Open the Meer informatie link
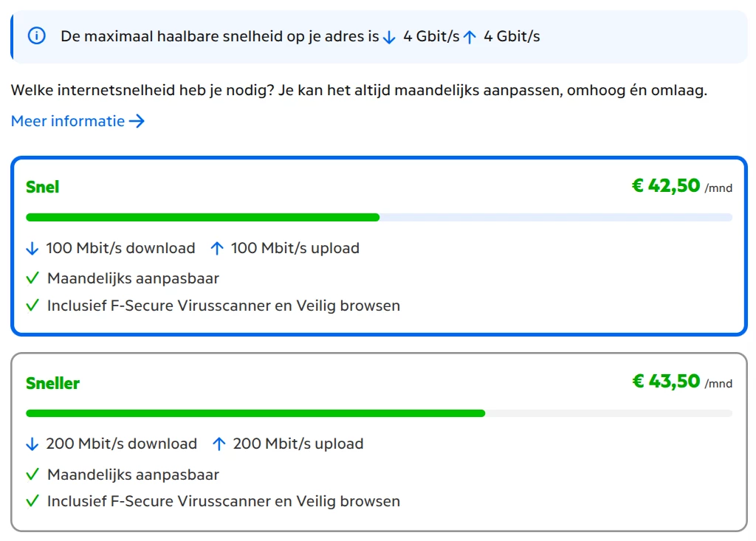Image resolution: width=756 pixels, height=541 pixels. [78, 121]
